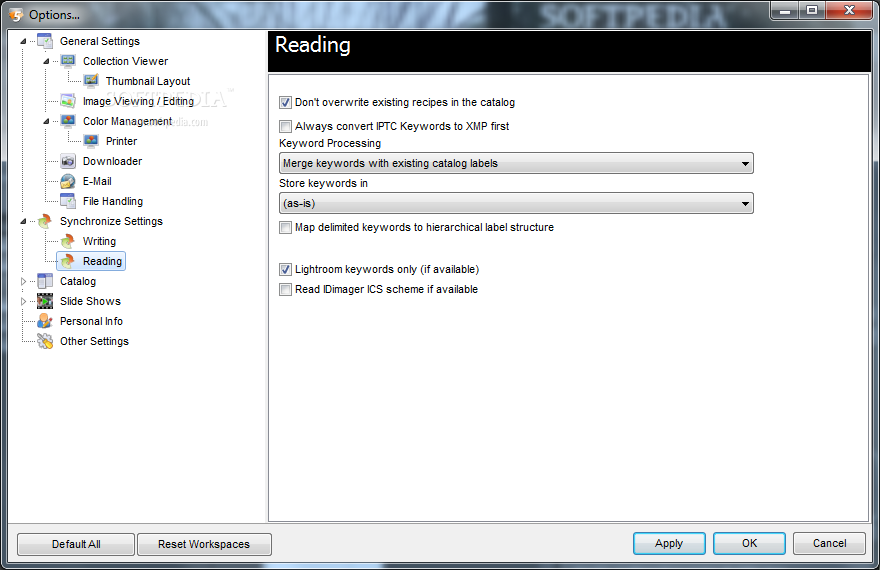Viewport: 880px width, 570px height.
Task: Click the E-Mail icon
Action: (x=68, y=181)
